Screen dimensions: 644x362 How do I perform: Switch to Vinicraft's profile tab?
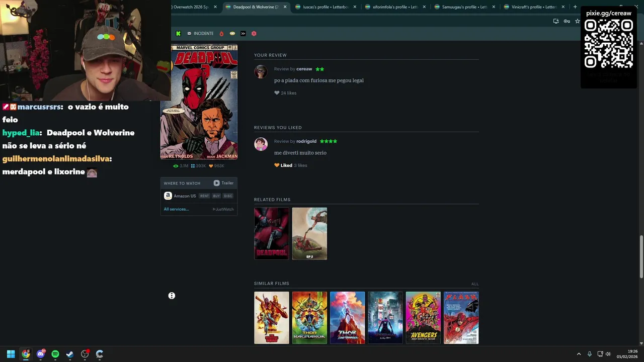tap(534, 7)
